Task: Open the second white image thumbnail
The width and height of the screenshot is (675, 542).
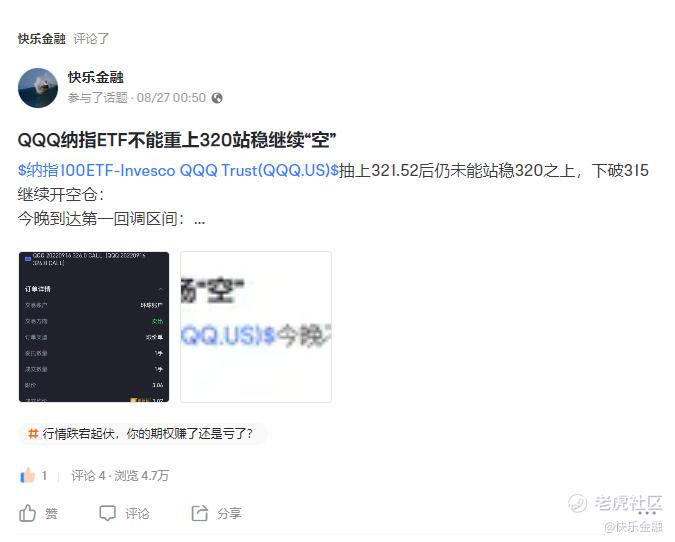Action: [x=256, y=327]
